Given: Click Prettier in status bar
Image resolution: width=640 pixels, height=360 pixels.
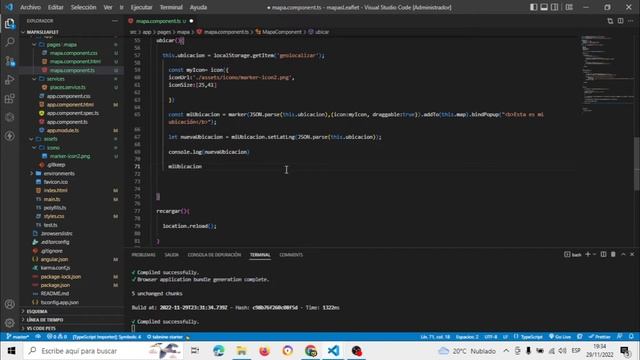Looking at the screenshot, I should pos(599,337).
